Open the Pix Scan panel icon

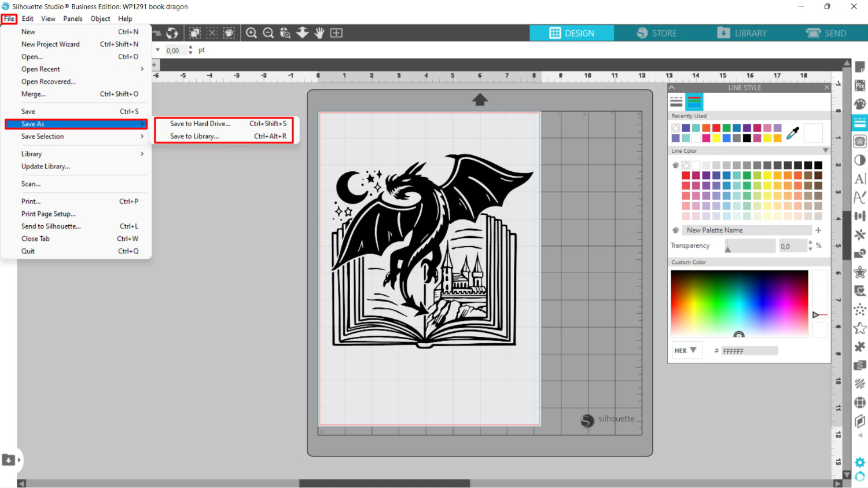[860, 86]
